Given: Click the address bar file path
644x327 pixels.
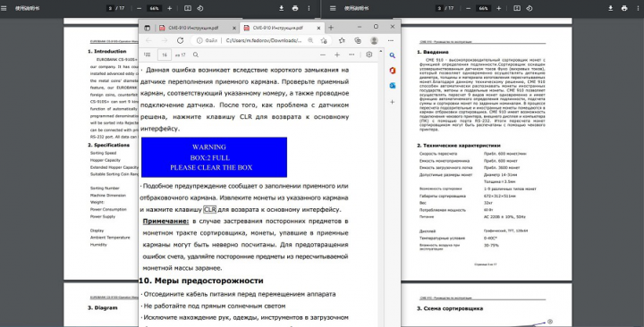Looking at the screenshot, I should pos(264,40).
